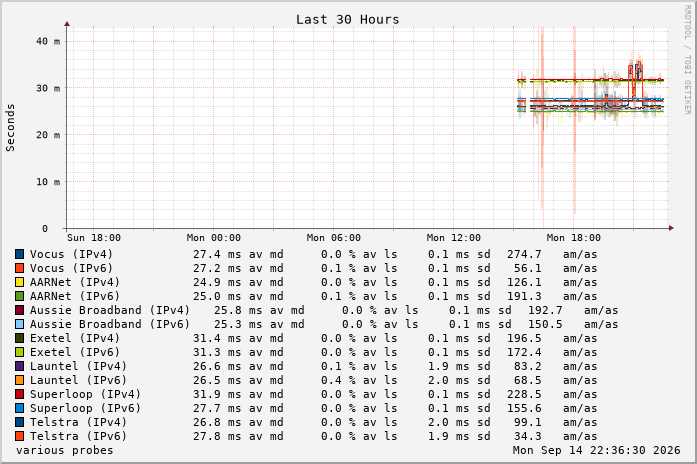
Task: Click the Launtel (IPv4) purple swatch
Action: pyautogui.click(x=20, y=366)
